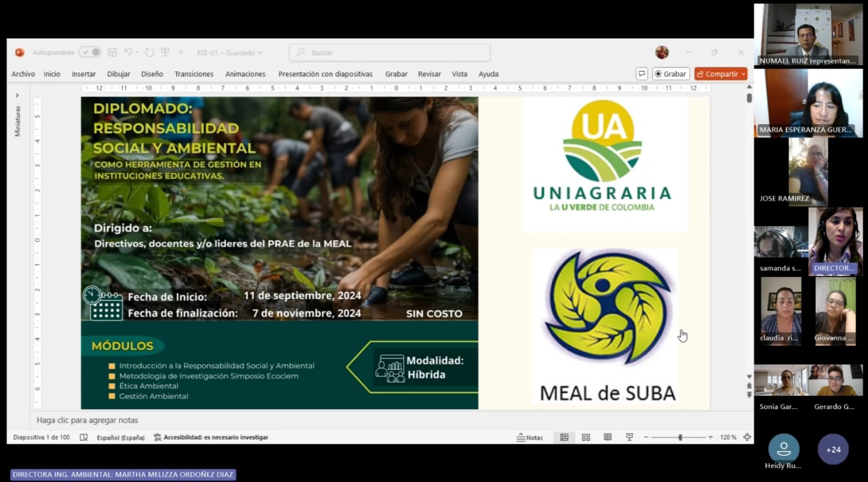The width and height of the screenshot is (868, 482).
Task: Start presentation from beginning icon
Action: (x=165, y=53)
